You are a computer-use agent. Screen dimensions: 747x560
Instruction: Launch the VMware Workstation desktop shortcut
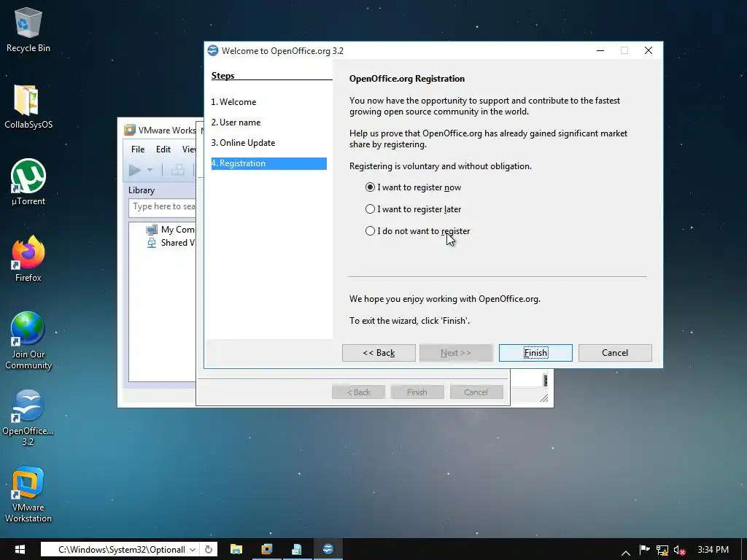coord(28,494)
